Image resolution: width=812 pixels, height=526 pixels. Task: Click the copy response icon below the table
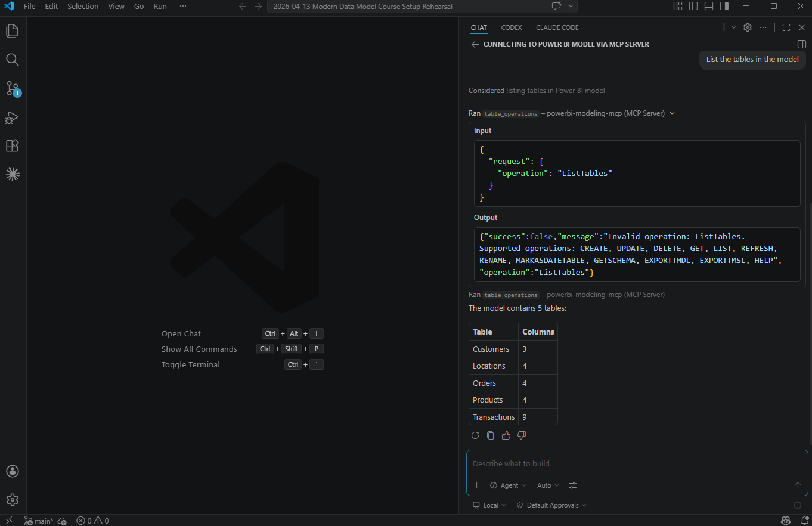coord(490,435)
